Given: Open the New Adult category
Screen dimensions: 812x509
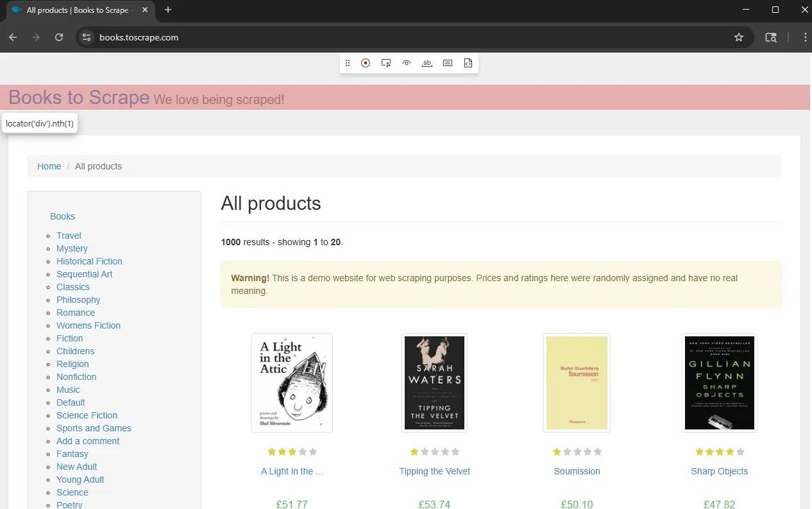Looking at the screenshot, I should point(76,467).
